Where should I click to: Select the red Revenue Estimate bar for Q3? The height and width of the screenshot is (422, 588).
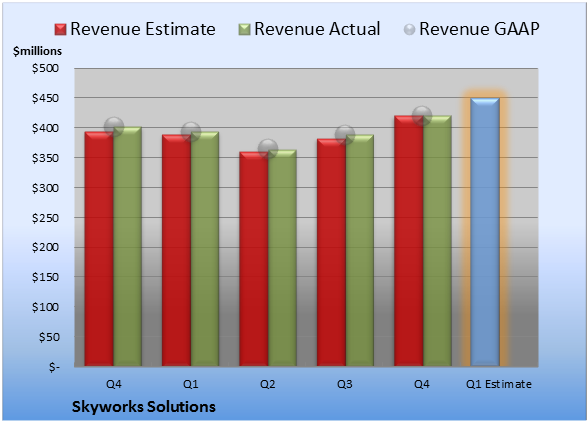(332, 252)
